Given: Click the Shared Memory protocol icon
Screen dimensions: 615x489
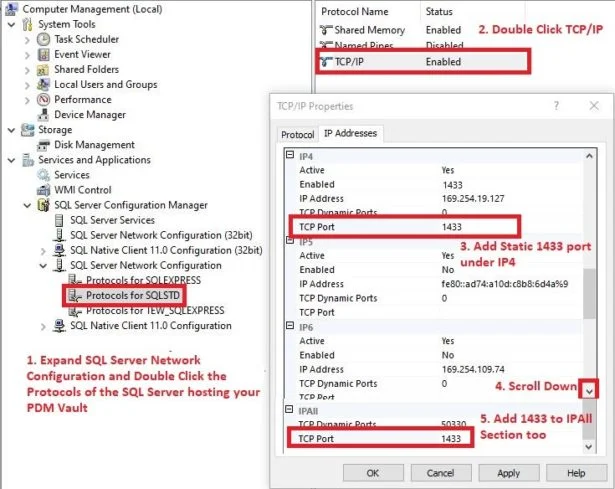Looking at the screenshot, I should pyautogui.click(x=326, y=30).
